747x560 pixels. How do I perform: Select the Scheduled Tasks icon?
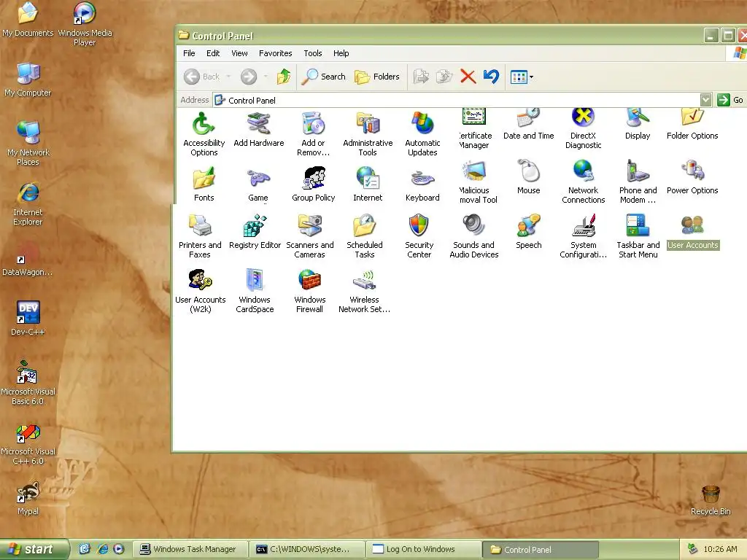pyautogui.click(x=365, y=236)
